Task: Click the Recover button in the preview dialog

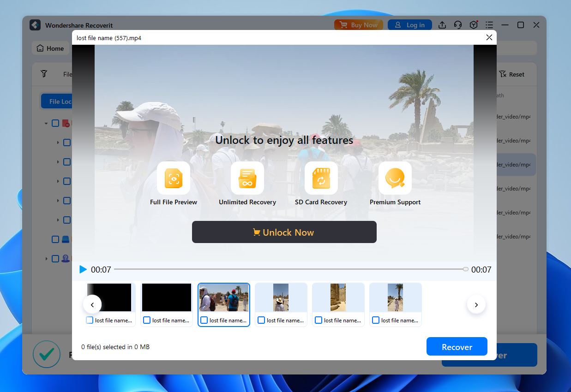Action: 457,347
